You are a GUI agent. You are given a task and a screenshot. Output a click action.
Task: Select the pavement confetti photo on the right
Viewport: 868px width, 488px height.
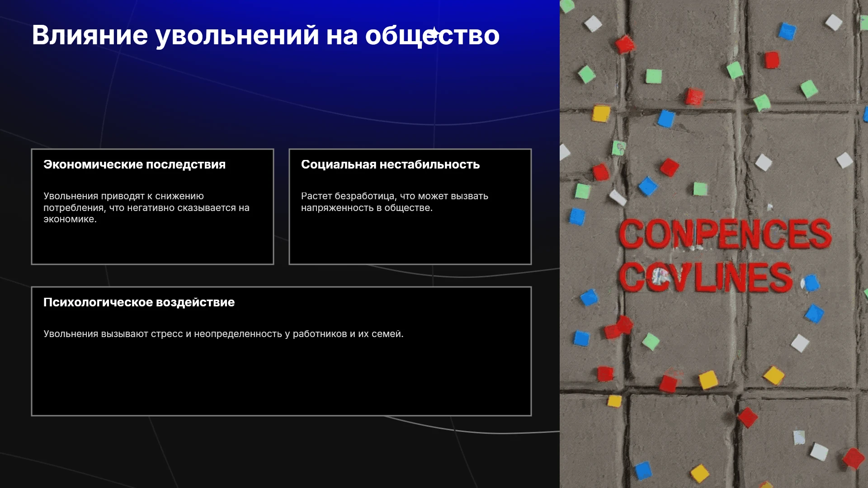[x=714, y=244]
